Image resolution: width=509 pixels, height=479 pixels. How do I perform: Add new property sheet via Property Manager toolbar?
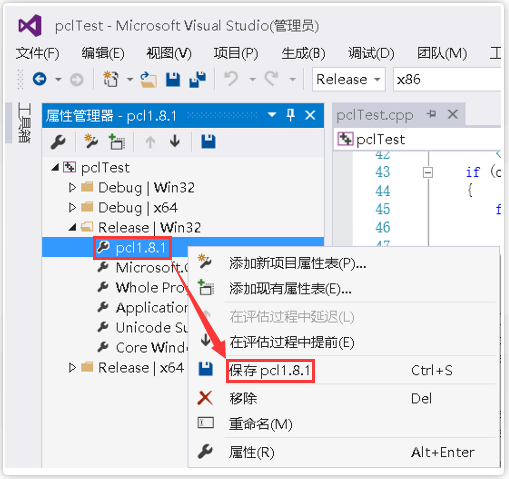pyautogui.click(x=90, y=141)
